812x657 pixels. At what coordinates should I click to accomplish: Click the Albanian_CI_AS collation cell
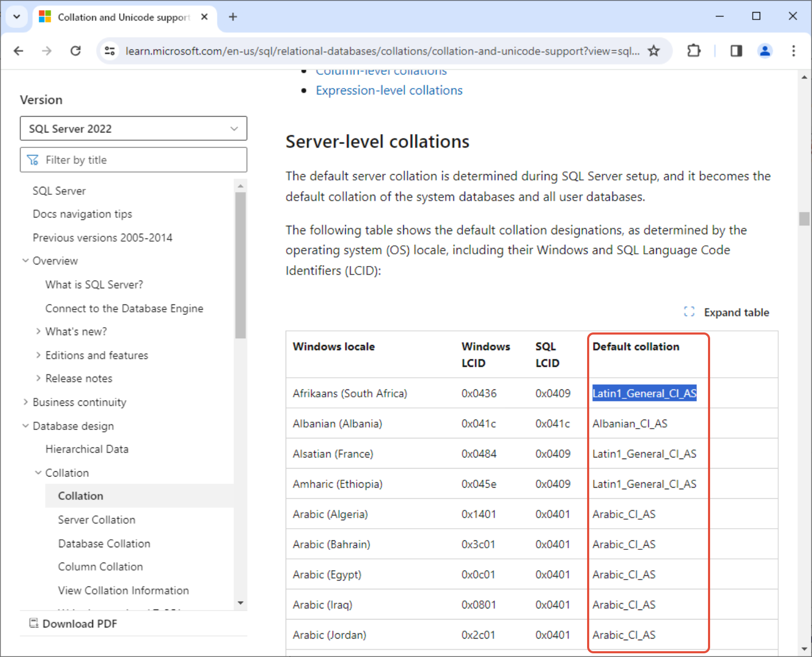629,423
